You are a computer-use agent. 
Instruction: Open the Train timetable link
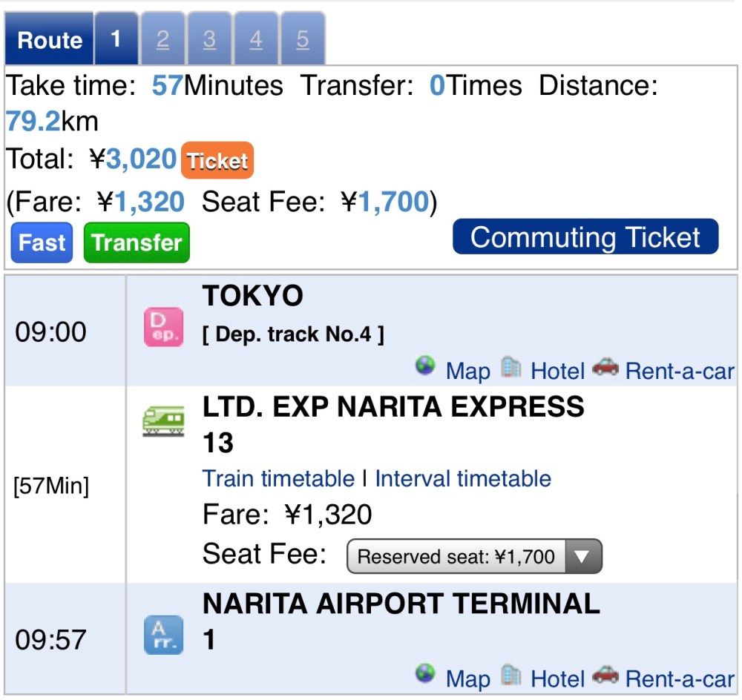[278, 478]
